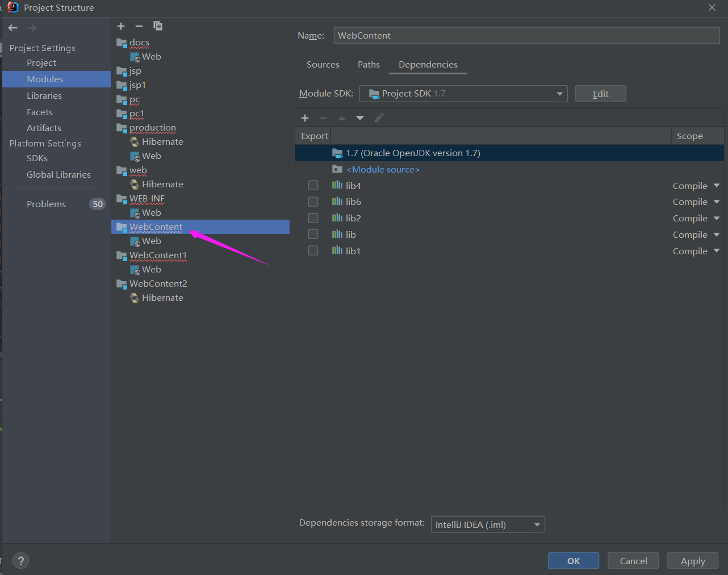
Task: Select the Web facet icon under docs
Action: [x=135, y=57]
